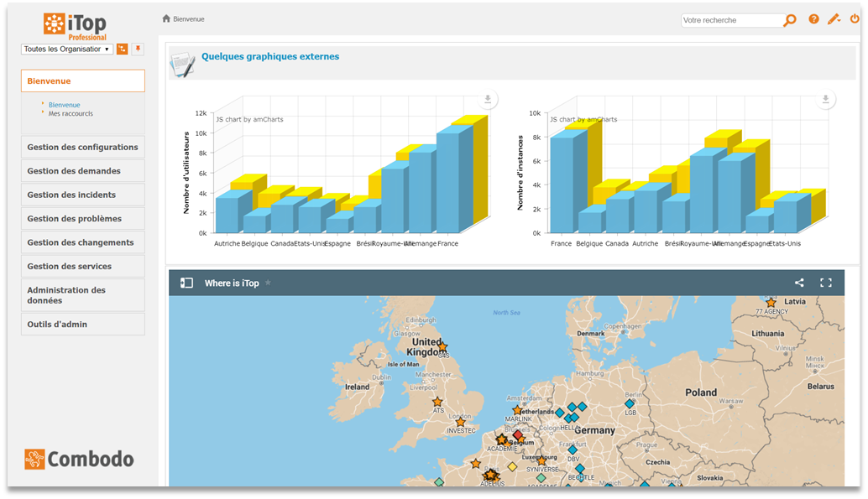Click the magnifier search icon
Image resolution: width=868 pixels, height=499 pixels.
tap(789, 20)
